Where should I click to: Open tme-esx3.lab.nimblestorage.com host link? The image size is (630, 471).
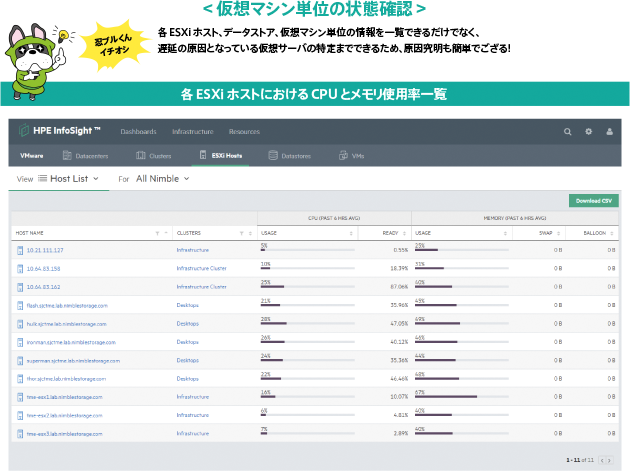tap(65, 434)
